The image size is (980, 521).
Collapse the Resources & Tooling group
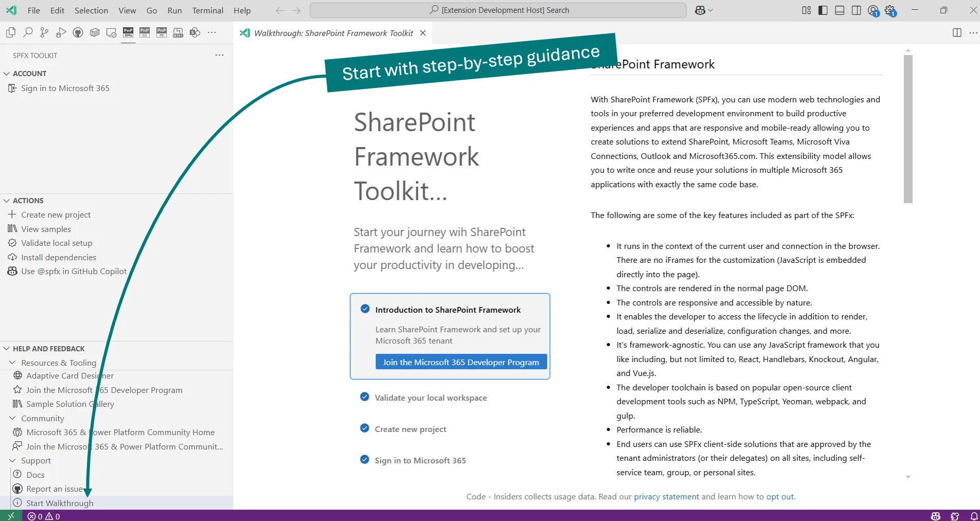click(x=12, y=363)
